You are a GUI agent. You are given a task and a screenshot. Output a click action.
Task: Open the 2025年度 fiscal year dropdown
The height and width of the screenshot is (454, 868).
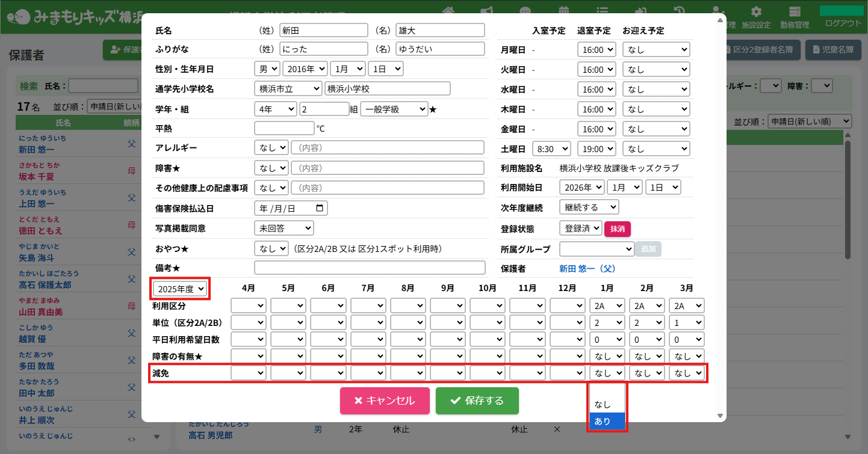coord(181,289)
